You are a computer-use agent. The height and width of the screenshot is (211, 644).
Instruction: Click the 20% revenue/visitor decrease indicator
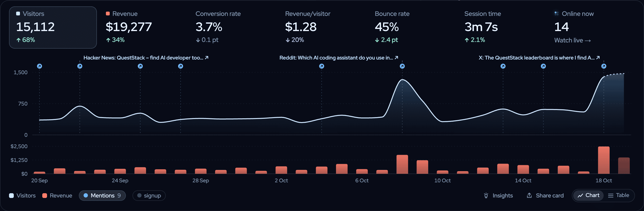(295, 40)
